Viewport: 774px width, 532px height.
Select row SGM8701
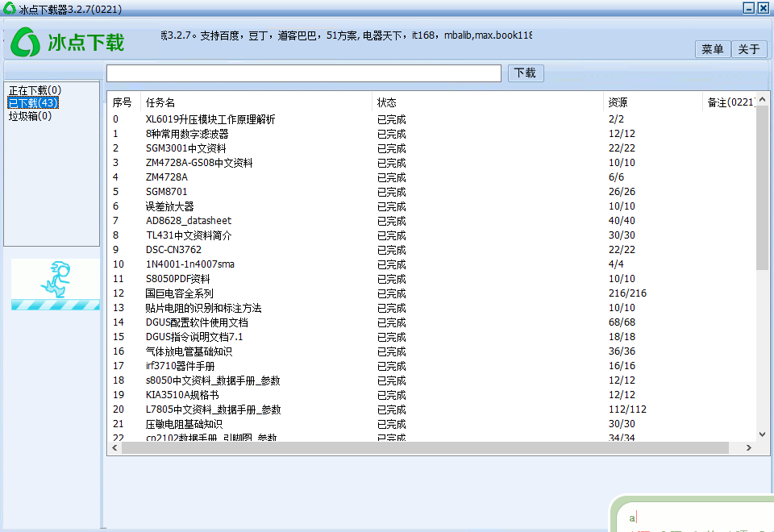(x=432, y=192)
